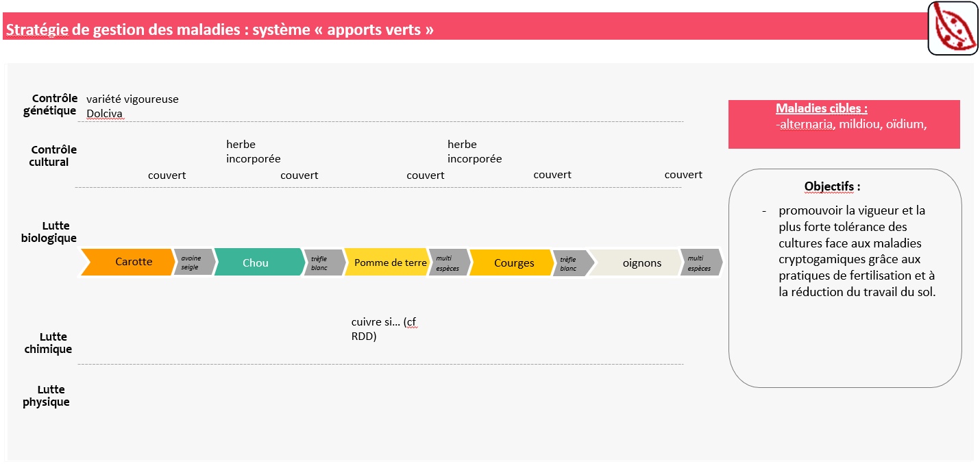
Task: Select the 'promouvoir la vigueur' objectives paragraph
Action: 857,251
